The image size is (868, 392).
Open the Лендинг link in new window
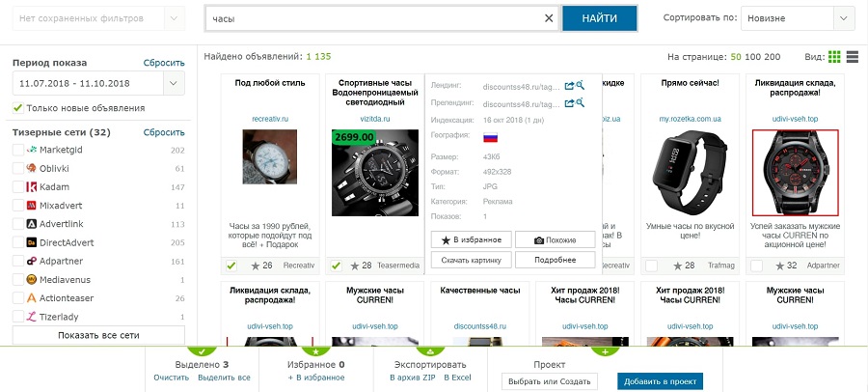click(x=568, y=86)
